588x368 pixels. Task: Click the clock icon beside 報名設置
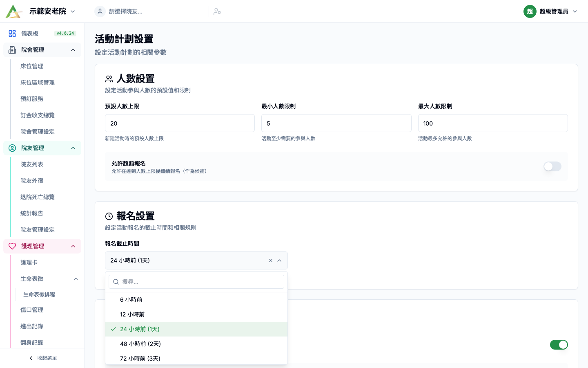(x=109, y=216)
